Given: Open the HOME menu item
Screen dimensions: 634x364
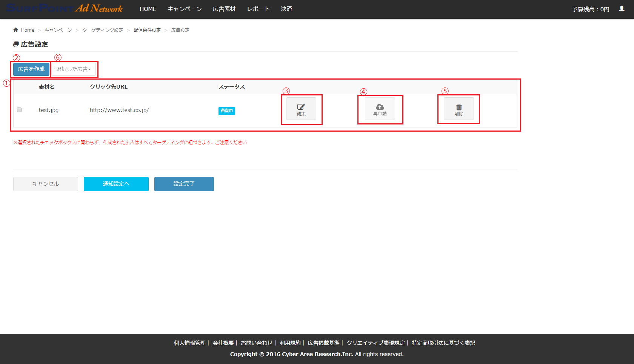Looking at the screenshot, I should click(x=148, y=9).
